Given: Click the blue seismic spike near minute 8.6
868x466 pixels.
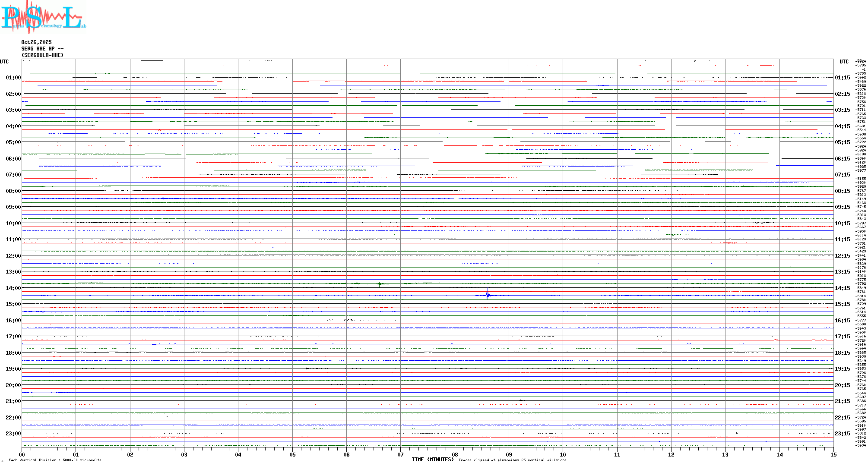Looking at the screenshot, I should point(488,295).
